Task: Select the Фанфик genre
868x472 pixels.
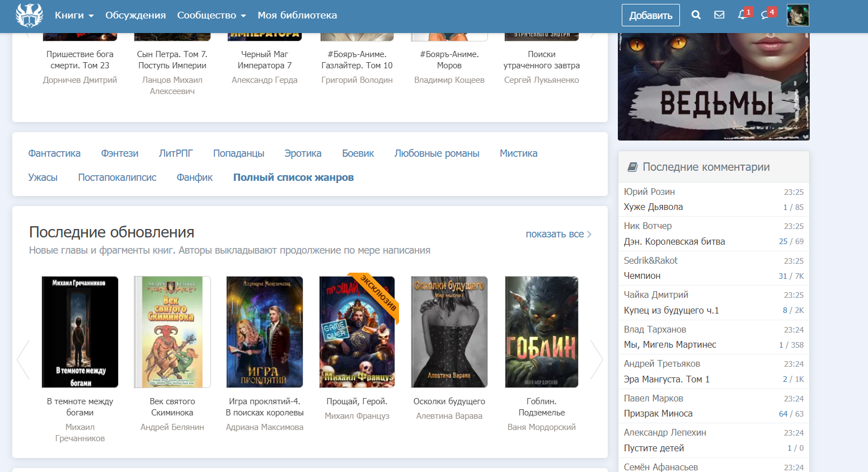Action: click(x=195, y=177)
